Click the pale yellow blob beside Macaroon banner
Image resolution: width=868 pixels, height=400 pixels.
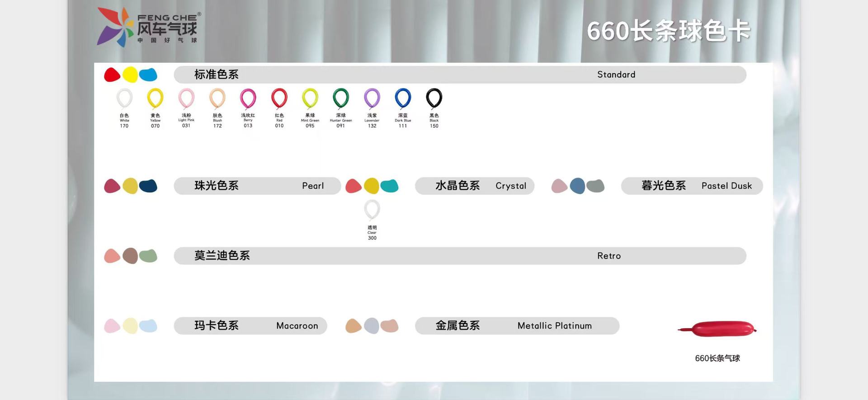tap(130, 326)
